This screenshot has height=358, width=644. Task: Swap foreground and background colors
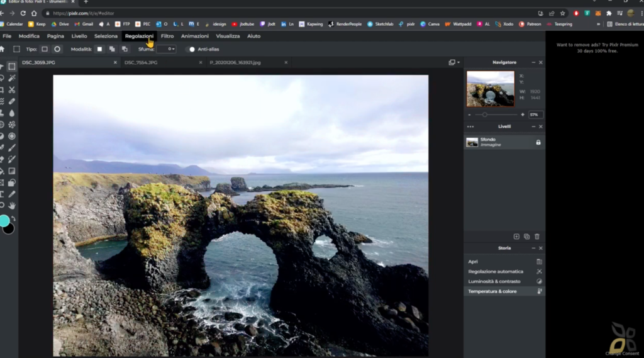[x=14, y=219]
